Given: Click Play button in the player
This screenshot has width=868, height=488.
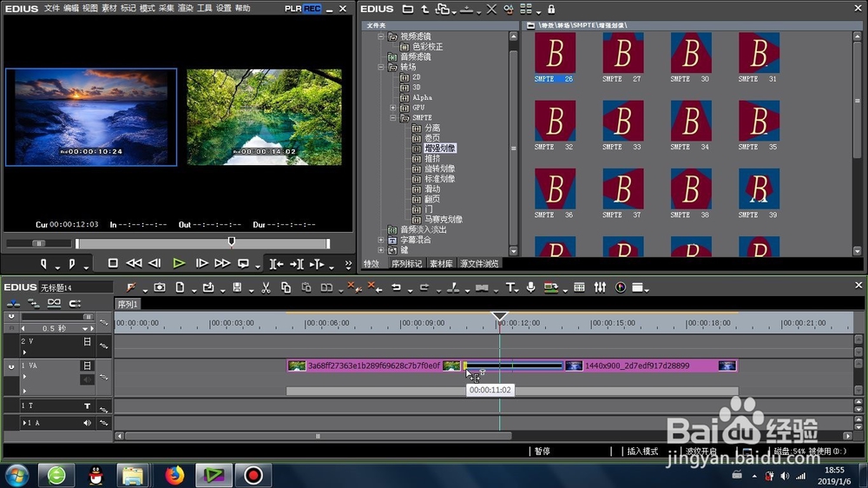Looking at the screenshot, I should (178, 264).
